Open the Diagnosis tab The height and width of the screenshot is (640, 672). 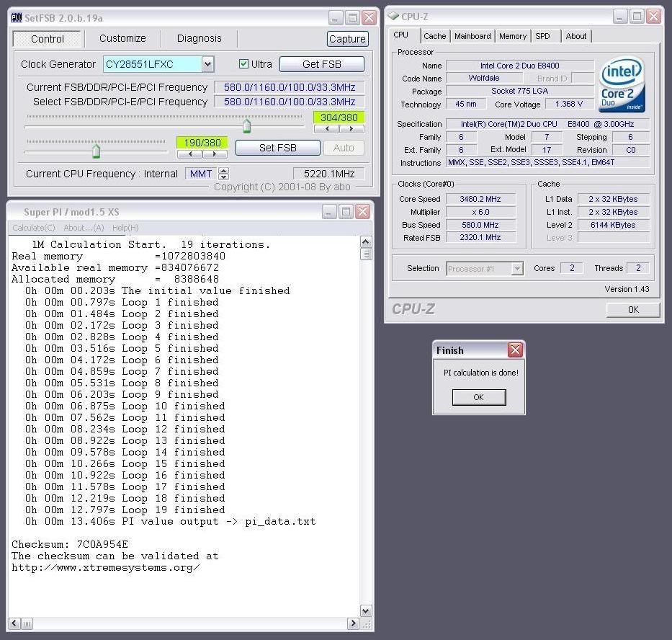click(x=200, y=38)
